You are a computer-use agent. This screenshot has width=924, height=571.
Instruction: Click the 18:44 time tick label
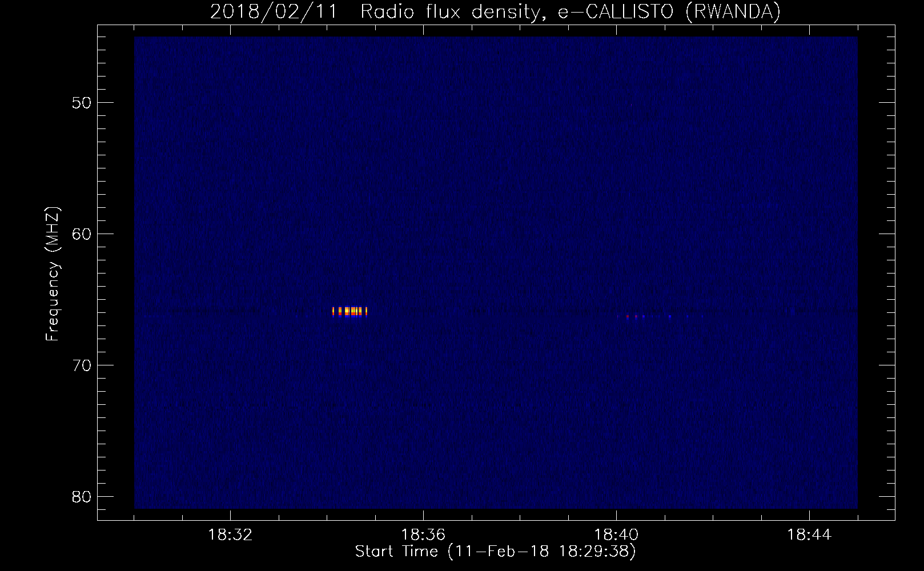[809, 535]
